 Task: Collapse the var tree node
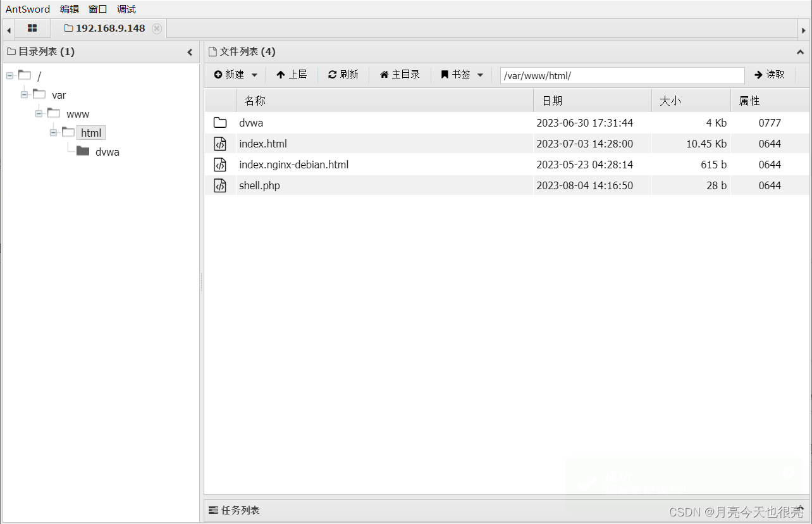pos(24,95)
